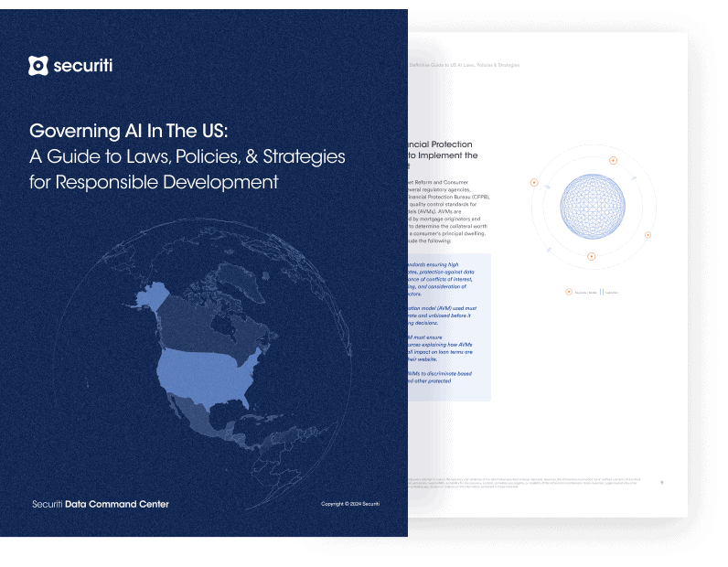Select the orange marker left of the sphere
Screen dimensions: 728x567
pos(534,183)
